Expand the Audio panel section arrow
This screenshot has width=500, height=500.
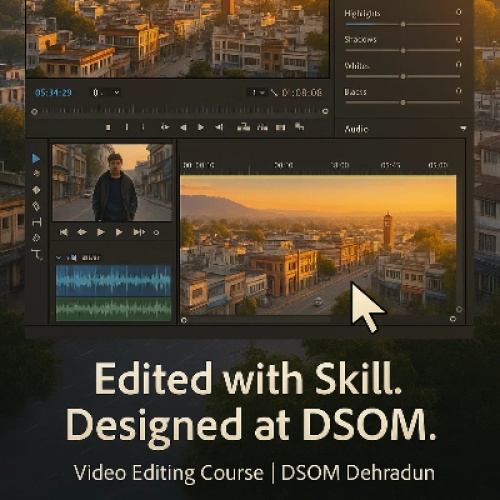click(463, 128)
